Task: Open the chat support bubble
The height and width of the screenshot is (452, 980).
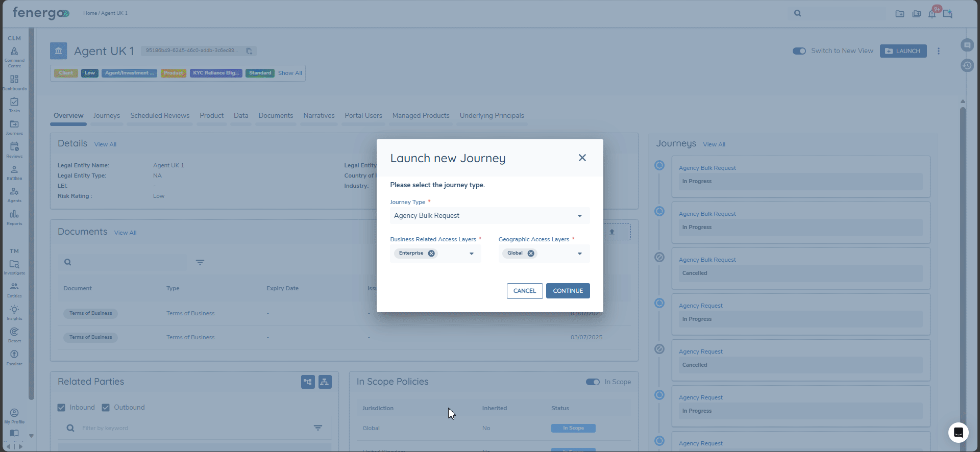Action: 958,433
